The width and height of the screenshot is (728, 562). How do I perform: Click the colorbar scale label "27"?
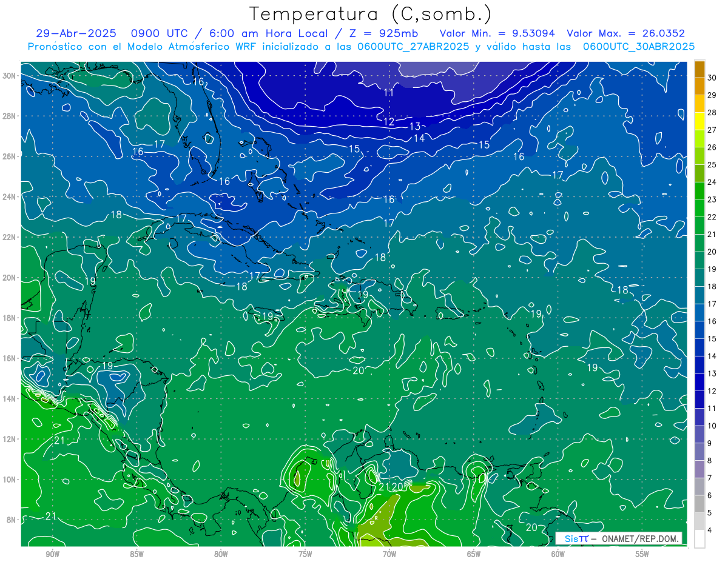click(x=712, y=130)
